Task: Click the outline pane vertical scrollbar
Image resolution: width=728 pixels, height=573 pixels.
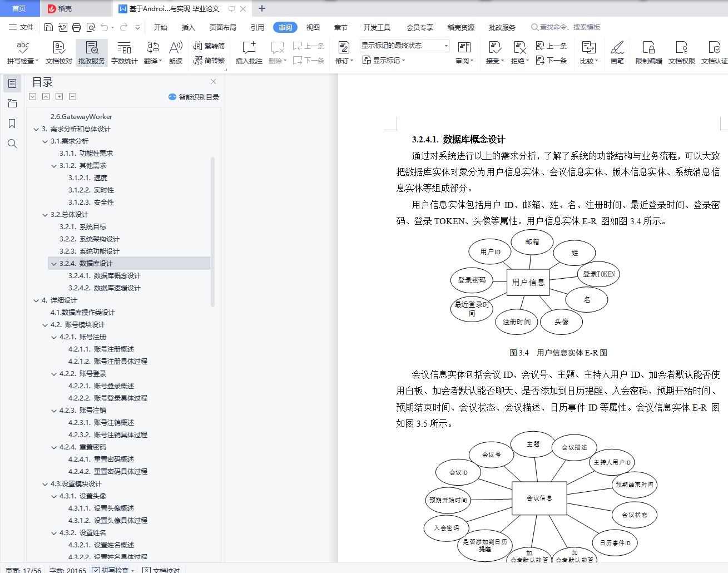Action: click(213, 231)
